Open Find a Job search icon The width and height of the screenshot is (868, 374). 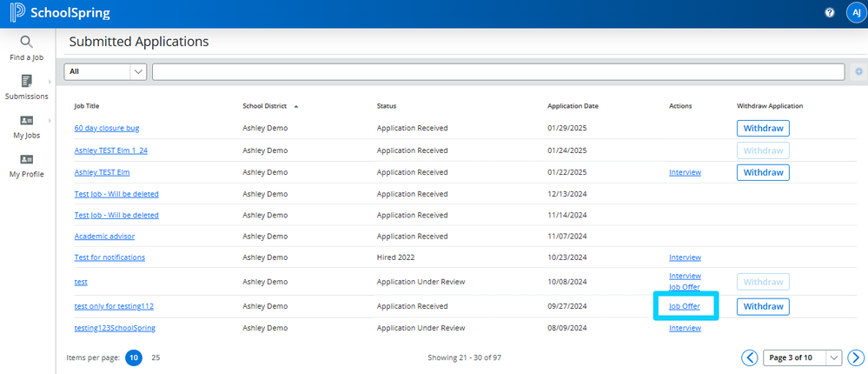(x=26, y=42)
